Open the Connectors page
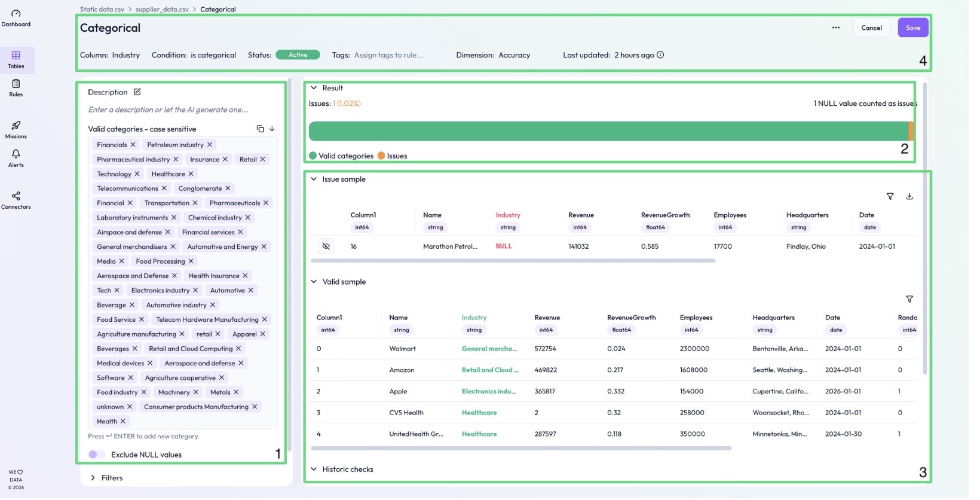The image size is (980, 500). coord(16,200)
